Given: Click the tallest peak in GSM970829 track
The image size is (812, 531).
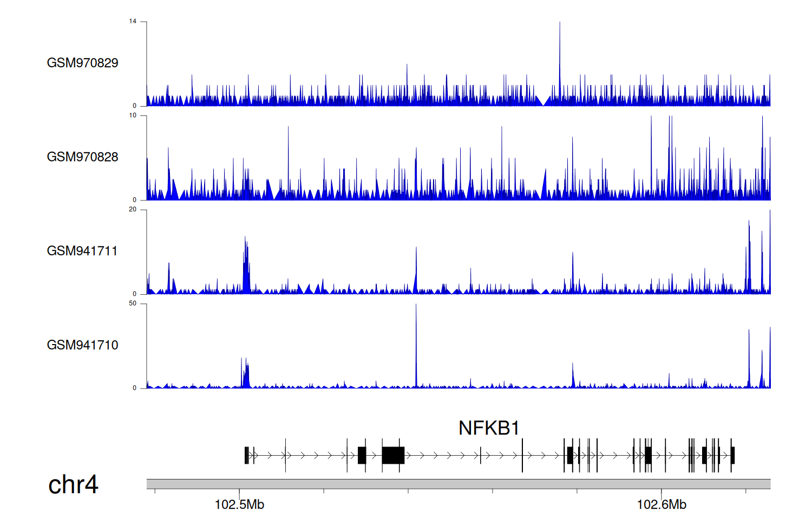Looking at the screenshot, I should tap(560, 54).
